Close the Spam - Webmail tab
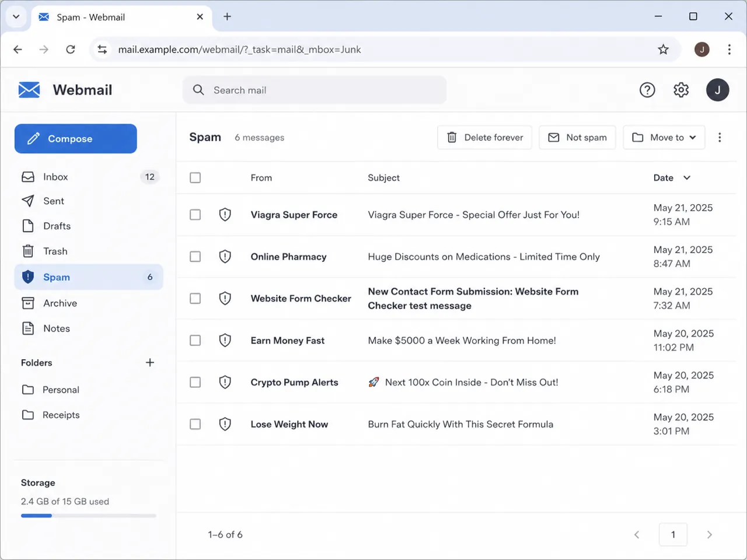 point(200,17)
